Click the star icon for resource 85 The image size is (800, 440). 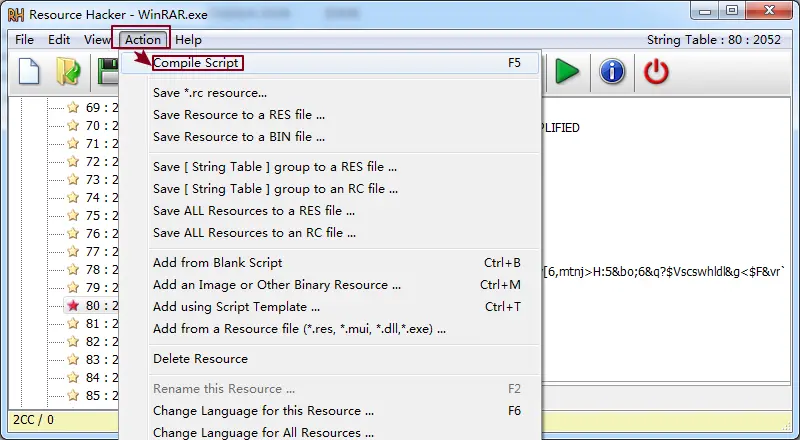73,395
